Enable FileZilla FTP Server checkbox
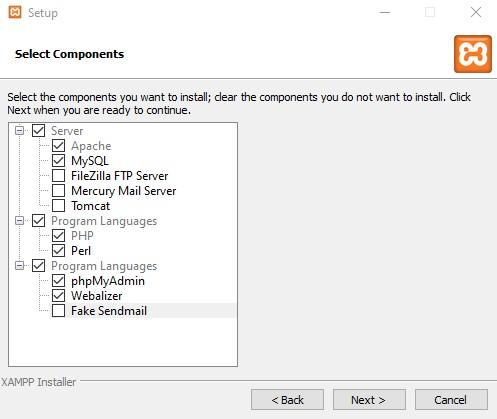497x419 pixels. click(x=58, y=176)
